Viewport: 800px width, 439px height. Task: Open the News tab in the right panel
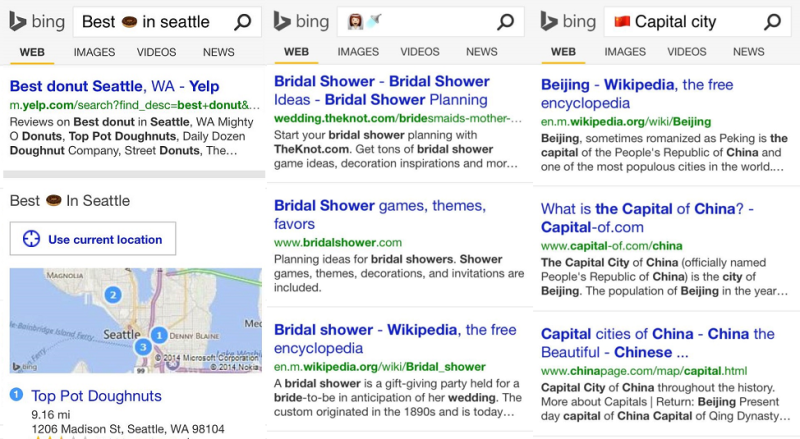748,51
